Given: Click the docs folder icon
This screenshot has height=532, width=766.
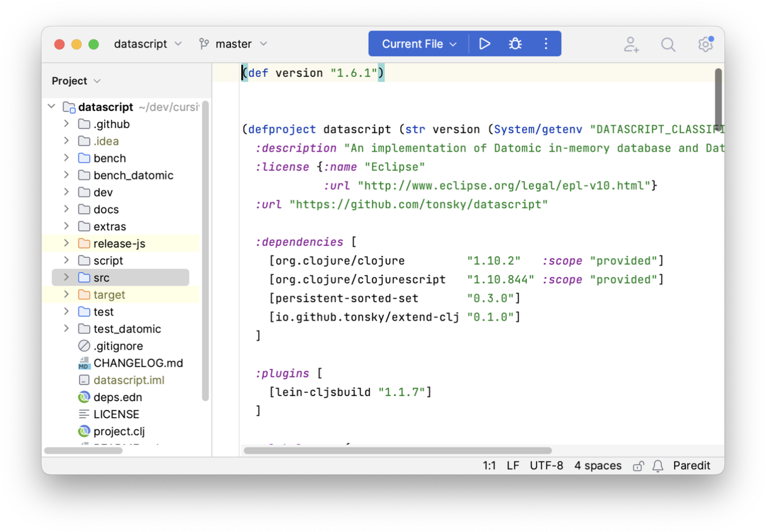Looking at the screenshot, I should 84,209.
